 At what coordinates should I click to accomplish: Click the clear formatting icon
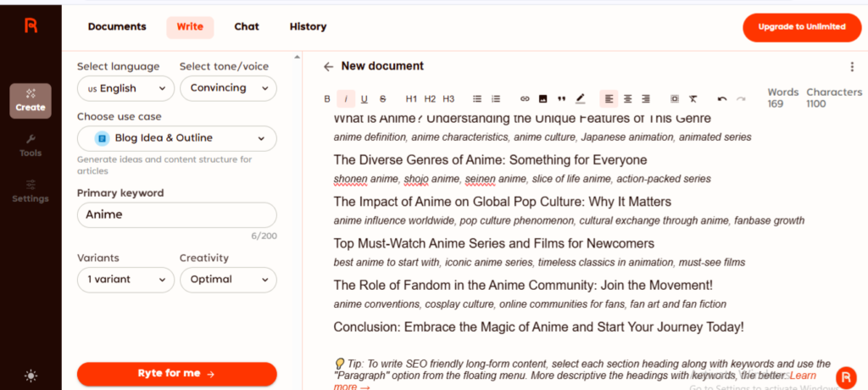(x=693, y=99)
